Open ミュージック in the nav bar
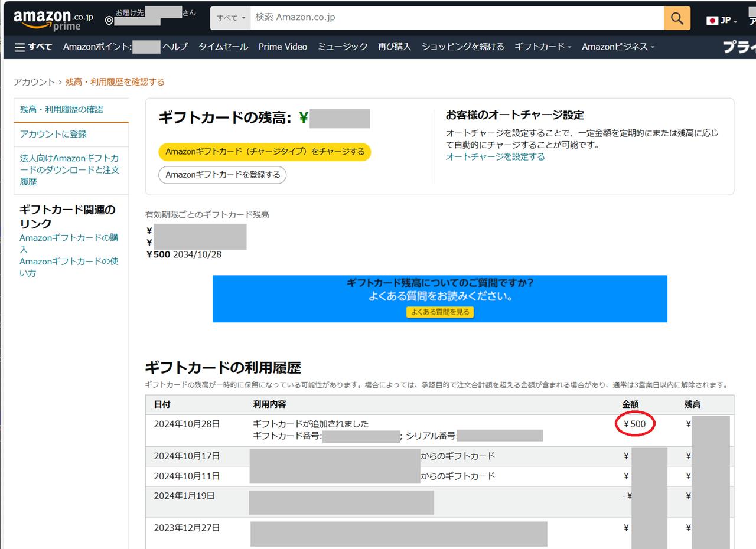The image size is (756, 549). coord(343,47)
